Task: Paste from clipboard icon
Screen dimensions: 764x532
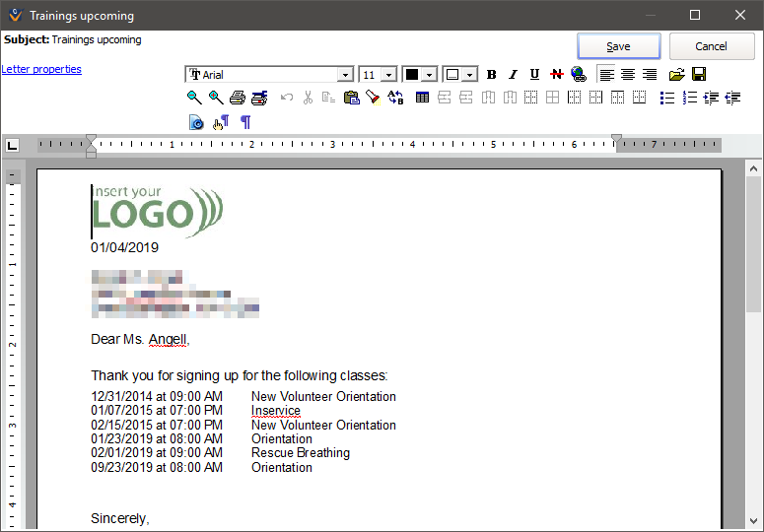Action: tap(351, 98)
